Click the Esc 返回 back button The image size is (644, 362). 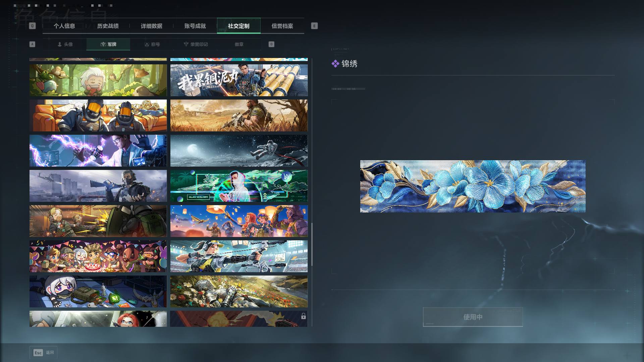(43, 353)
